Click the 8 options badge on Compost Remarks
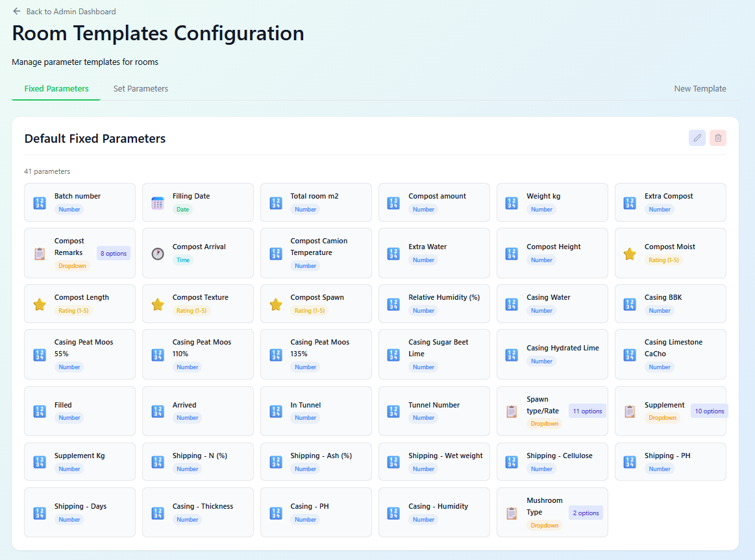The image size is (755, 560). point(114,254)
